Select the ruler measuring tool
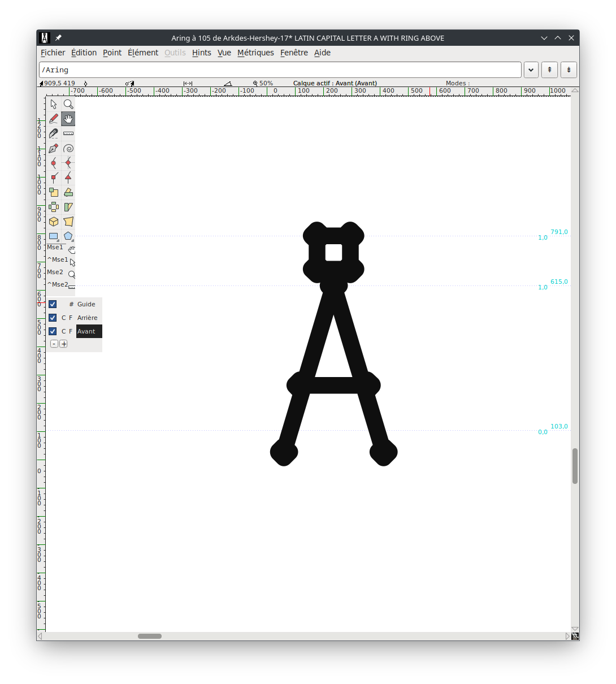The width and height of the screenshot is (616, 684). coord(68,133)
